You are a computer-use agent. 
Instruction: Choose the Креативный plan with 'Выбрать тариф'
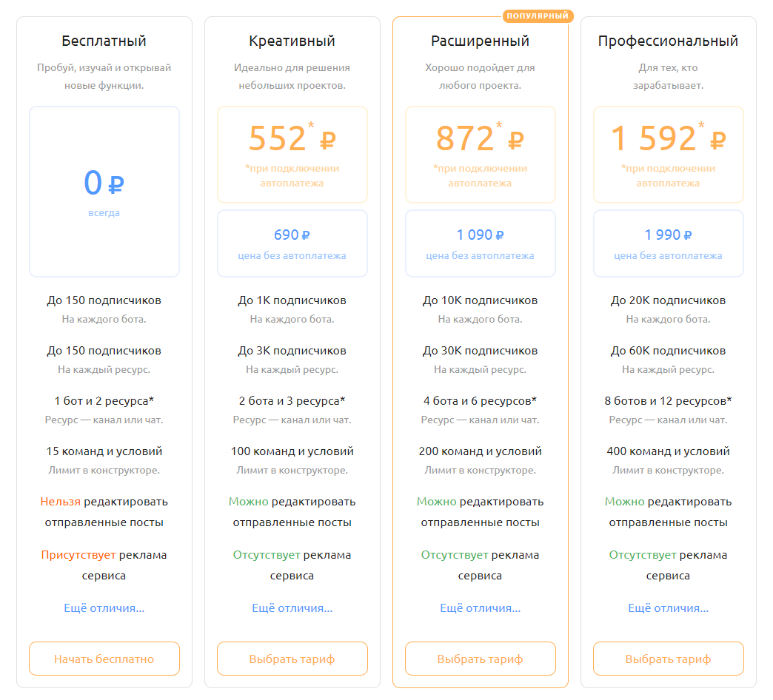(x=292, y=659)
